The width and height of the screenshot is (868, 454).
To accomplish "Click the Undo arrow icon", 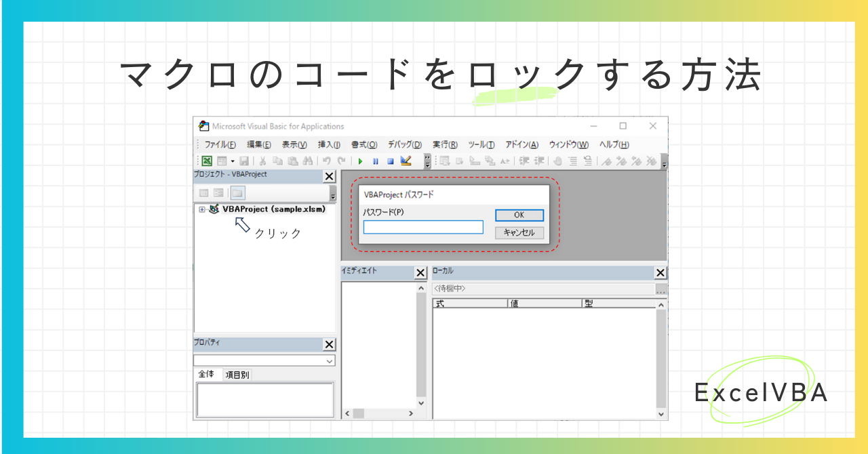I will pos(327,161).
